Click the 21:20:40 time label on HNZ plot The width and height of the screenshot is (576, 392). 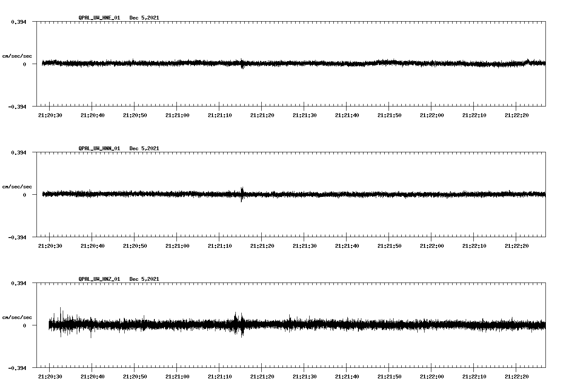[x=92, y=377]
